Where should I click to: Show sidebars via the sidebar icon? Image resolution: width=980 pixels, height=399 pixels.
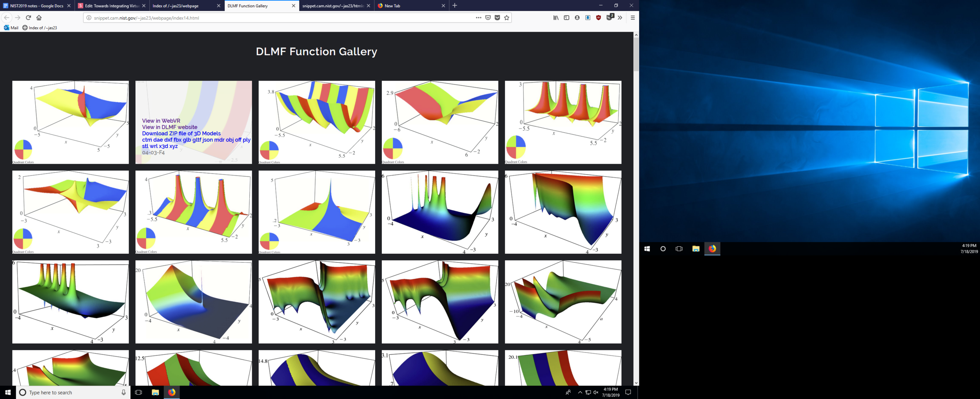coord(566,18)
